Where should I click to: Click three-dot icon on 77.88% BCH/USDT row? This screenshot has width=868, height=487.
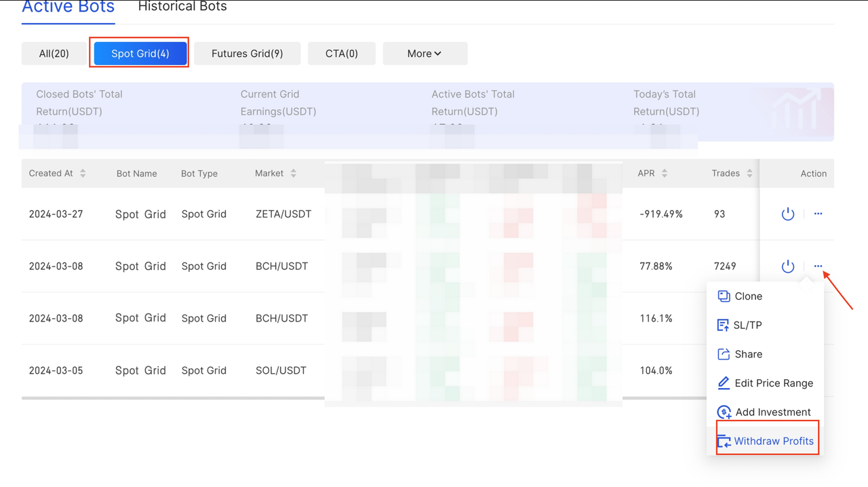pos(818,266)
